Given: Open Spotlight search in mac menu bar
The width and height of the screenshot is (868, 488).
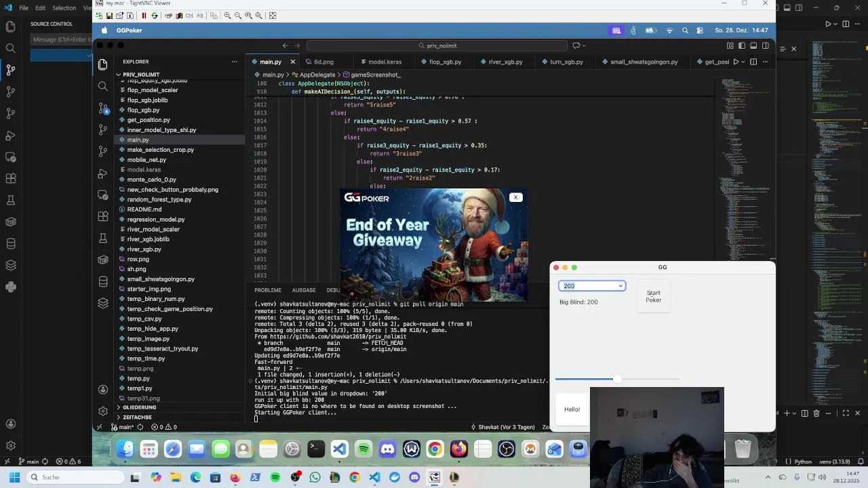Looking at the screenshot, I should [x=685, y=30].
